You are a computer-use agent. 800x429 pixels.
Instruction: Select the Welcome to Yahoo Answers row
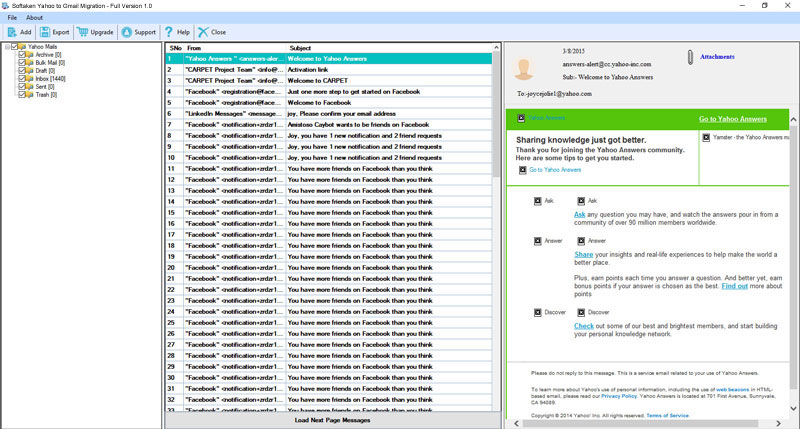329,59
